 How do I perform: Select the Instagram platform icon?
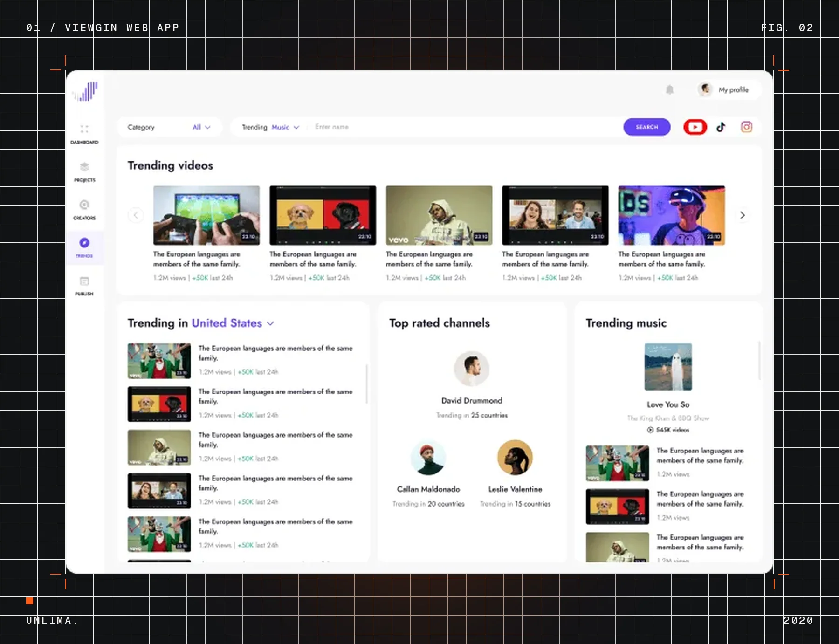(747, 127)
